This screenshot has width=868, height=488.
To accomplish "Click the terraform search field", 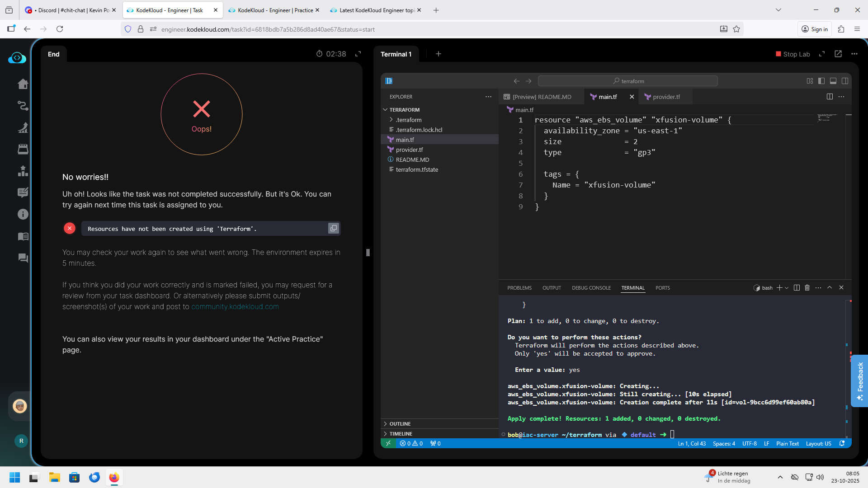I will tap(627, 81).
